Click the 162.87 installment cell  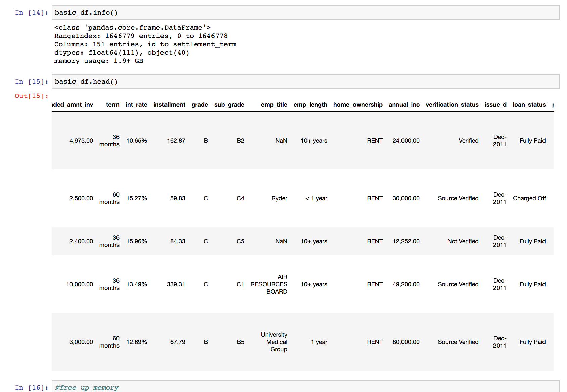click(176, 141)
